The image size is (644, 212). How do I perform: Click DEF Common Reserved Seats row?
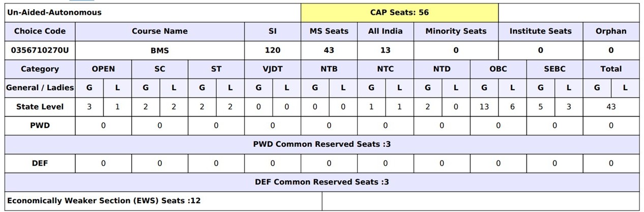pos(321,182)
